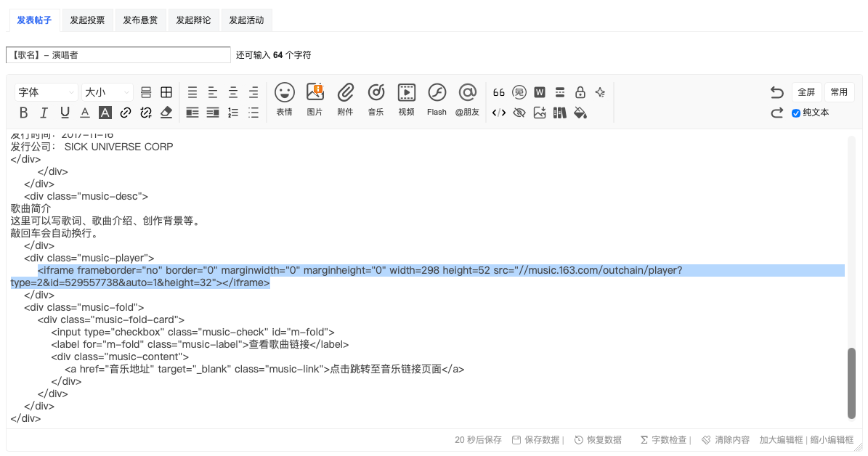Go to the 发起活动 tab

tap(247, 20)
